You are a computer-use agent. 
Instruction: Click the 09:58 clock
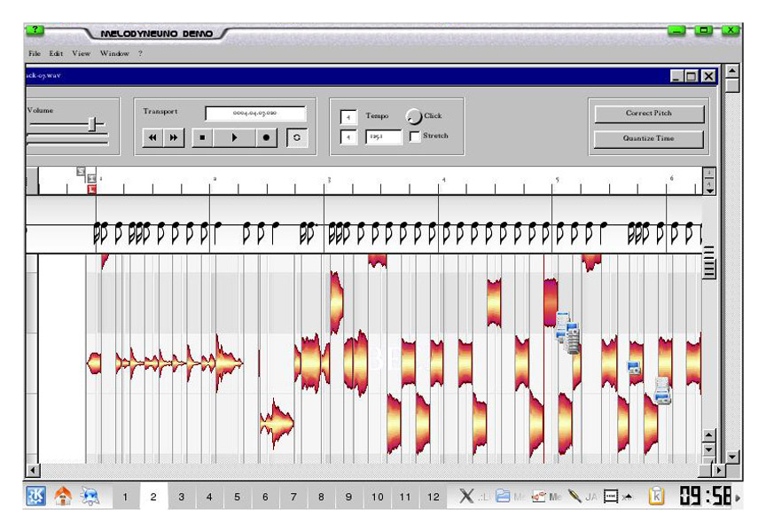coord(706,497)
